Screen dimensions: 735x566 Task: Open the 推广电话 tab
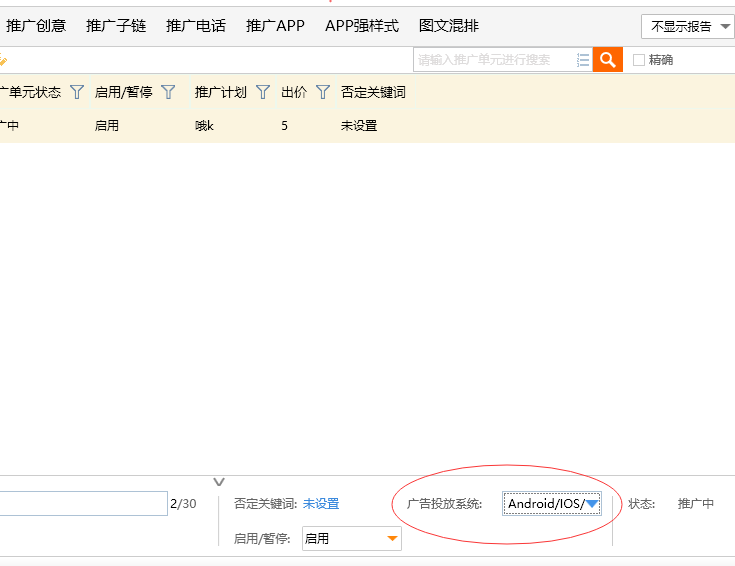coord(196,26)
